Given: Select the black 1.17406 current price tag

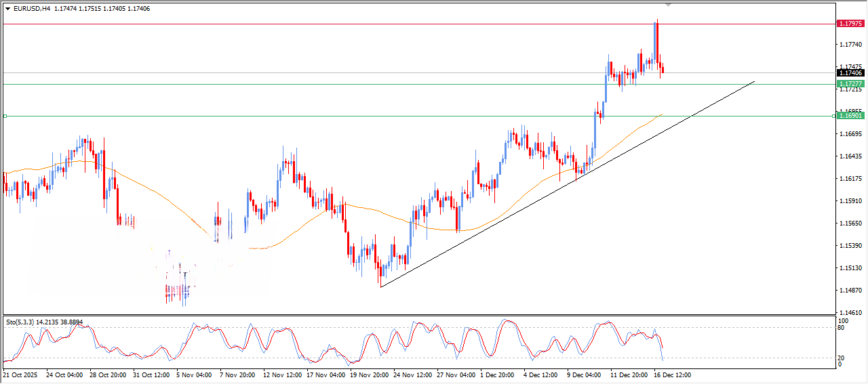Looking at the screenshot, I should point(850,73).
